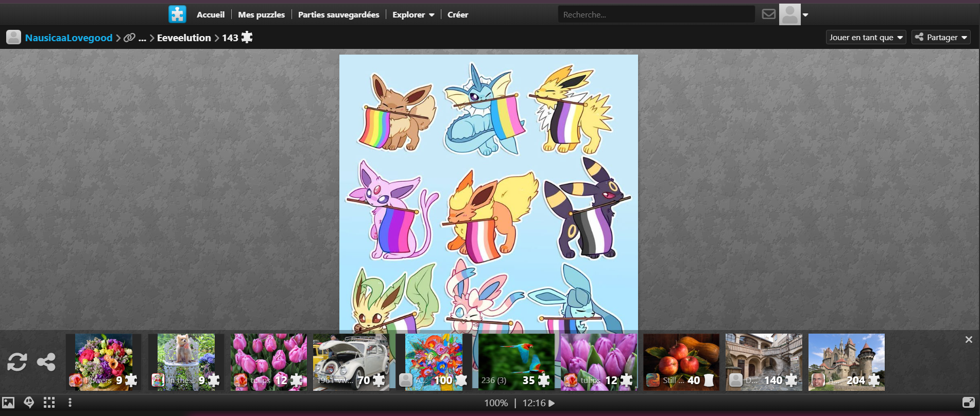This screenshot has width=980, height=416.
Task: Open NausicaaLovegood's profile link
Action: (x=68, y=38)
